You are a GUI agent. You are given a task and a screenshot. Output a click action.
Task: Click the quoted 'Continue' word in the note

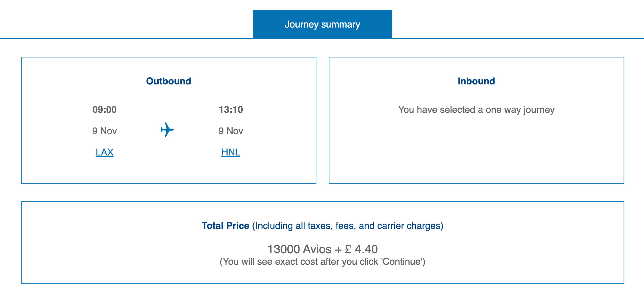tap(403, 261)
